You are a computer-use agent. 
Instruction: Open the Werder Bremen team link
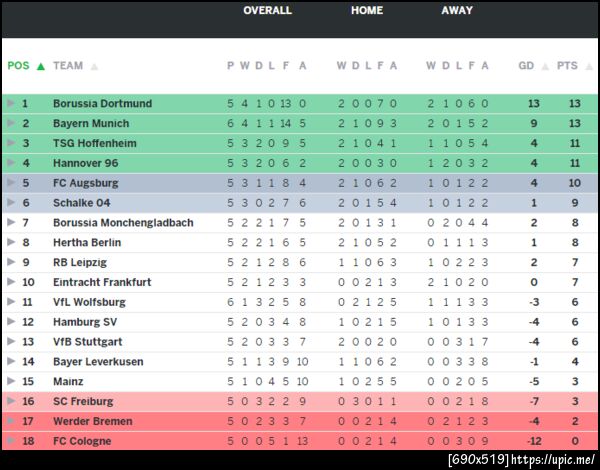[91, 421]
